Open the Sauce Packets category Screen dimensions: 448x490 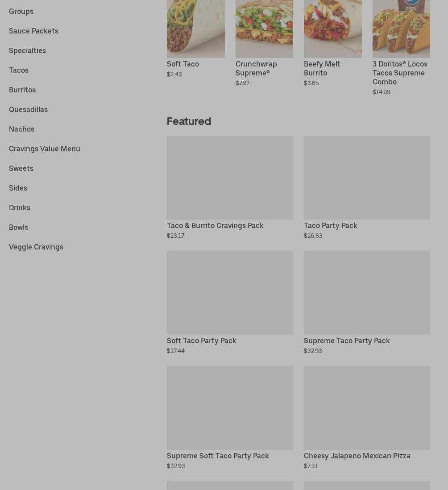33,31
